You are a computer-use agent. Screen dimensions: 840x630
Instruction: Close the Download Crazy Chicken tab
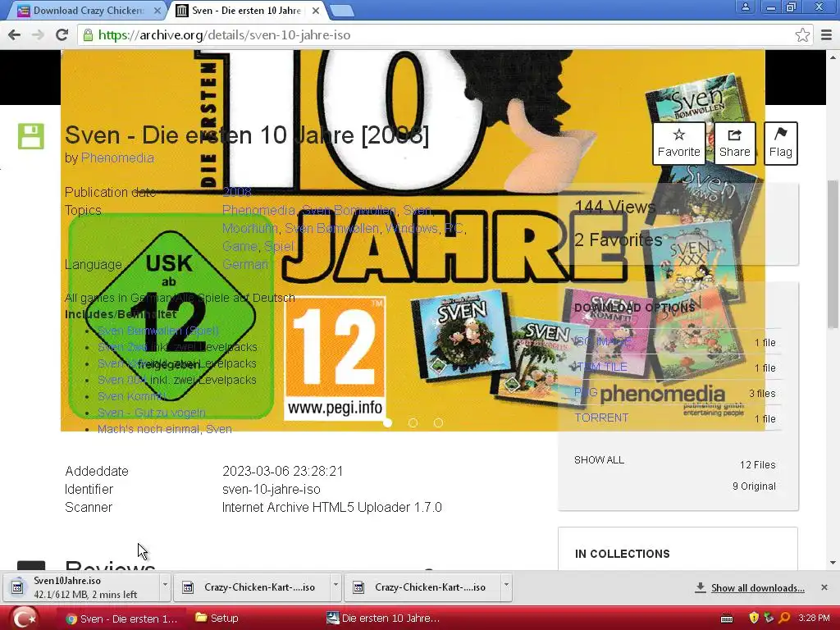(157, 10)
